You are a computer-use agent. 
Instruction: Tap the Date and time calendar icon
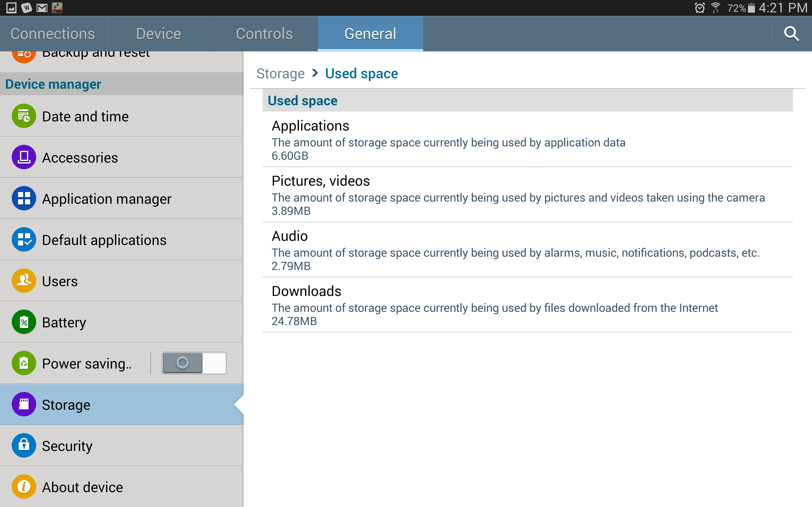(24, 116)
